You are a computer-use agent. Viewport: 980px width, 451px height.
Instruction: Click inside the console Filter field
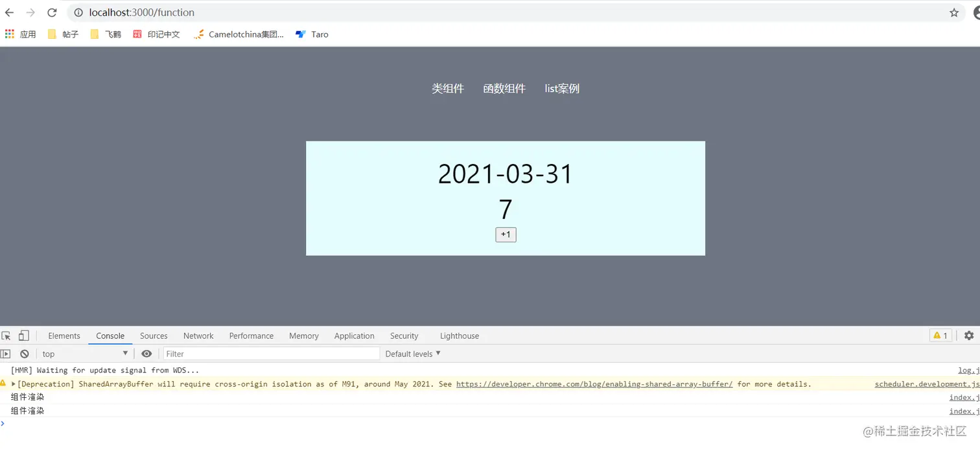[272, 354]
